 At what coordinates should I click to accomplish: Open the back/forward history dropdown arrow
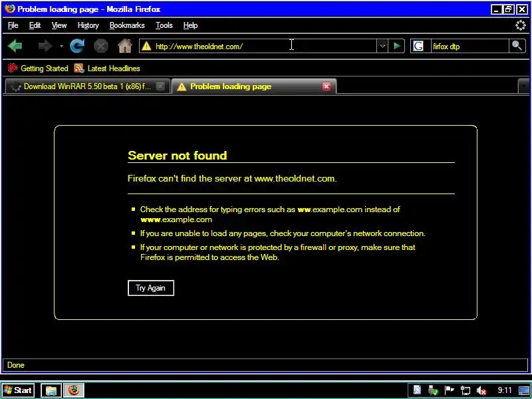coord(61,46)
